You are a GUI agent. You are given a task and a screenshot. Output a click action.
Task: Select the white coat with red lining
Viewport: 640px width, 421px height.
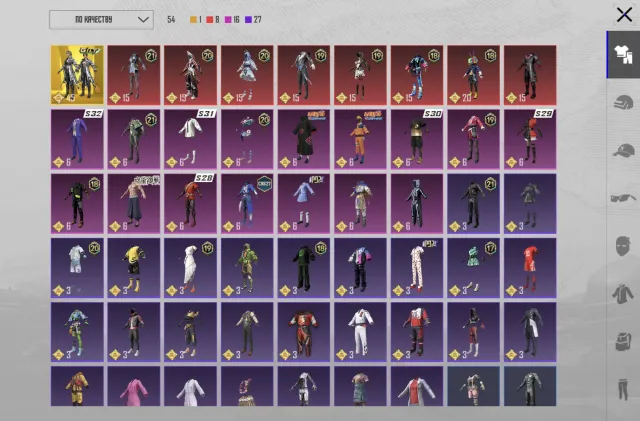click(417, 386)
